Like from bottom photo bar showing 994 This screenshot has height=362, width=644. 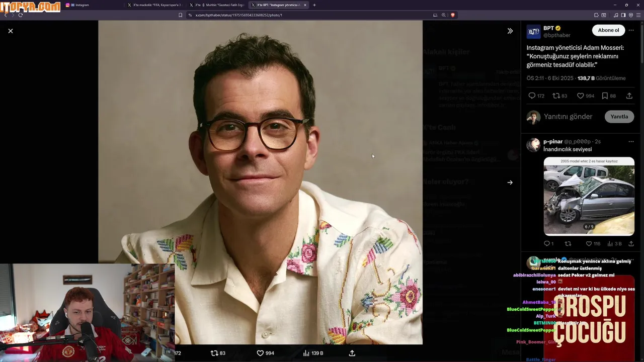tap(266, 353)
